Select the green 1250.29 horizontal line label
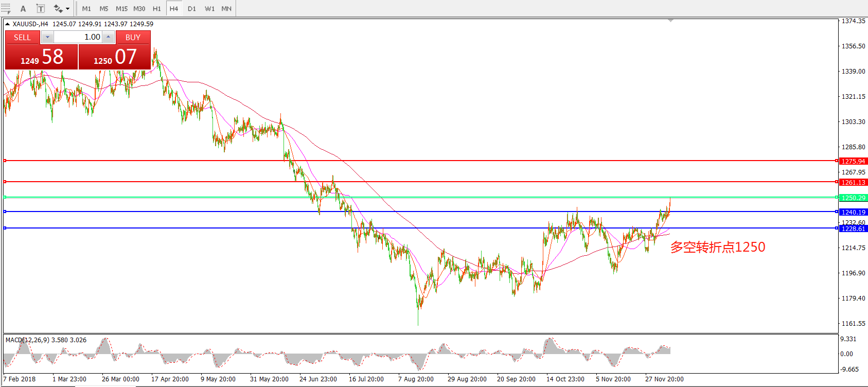Screen dimensions: 868x387 853,198
